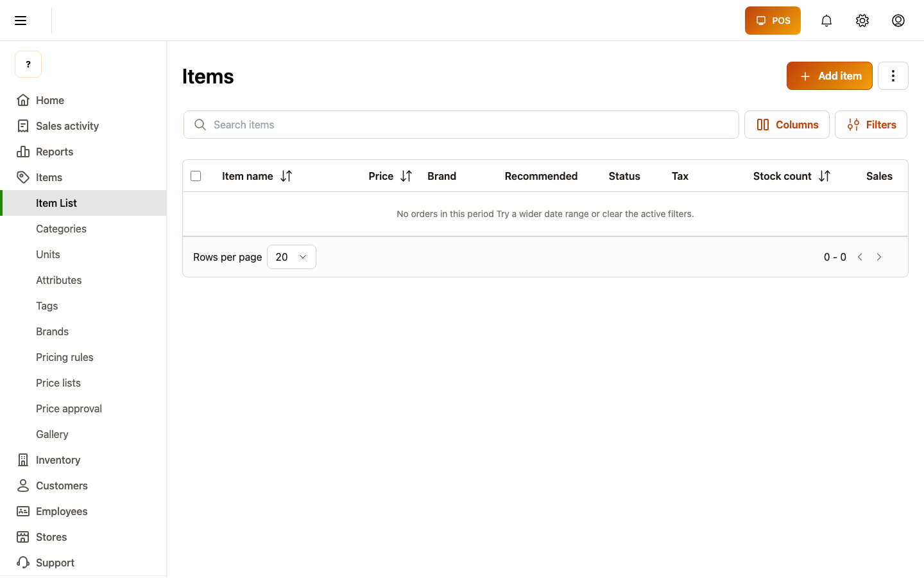Open settings gear icon
Image resolution: width=924 pixels, height=578 pixels.
coord(862,21)
